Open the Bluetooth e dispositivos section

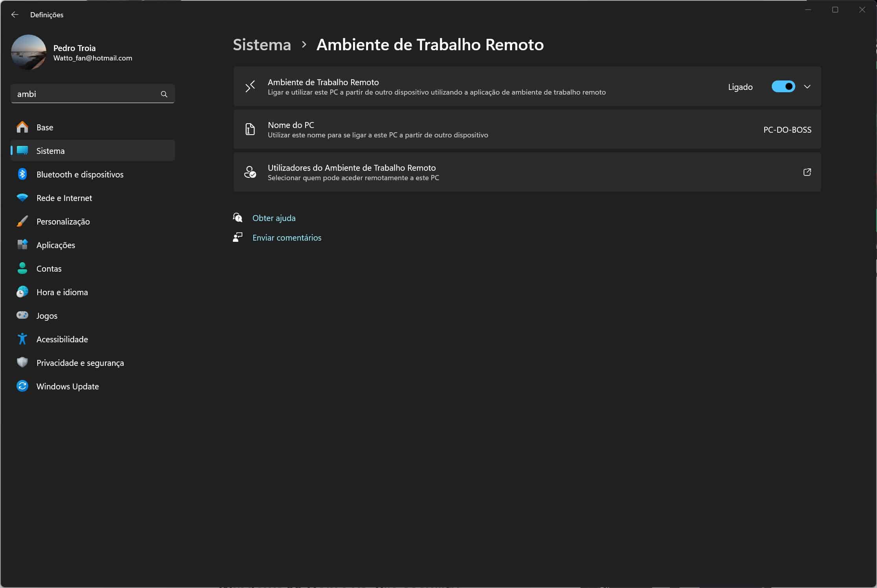coord(80,174)
